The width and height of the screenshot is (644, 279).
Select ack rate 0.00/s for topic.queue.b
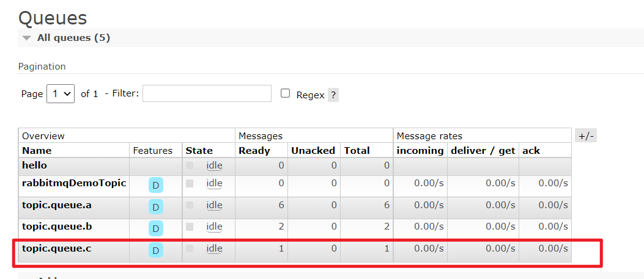click(553, 226)
